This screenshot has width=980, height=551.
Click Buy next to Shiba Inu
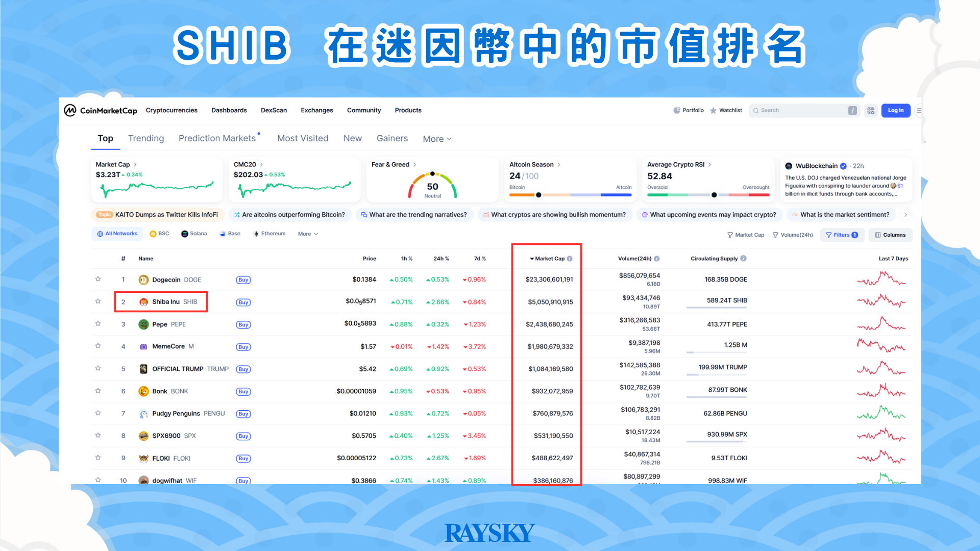pos(243,302)
